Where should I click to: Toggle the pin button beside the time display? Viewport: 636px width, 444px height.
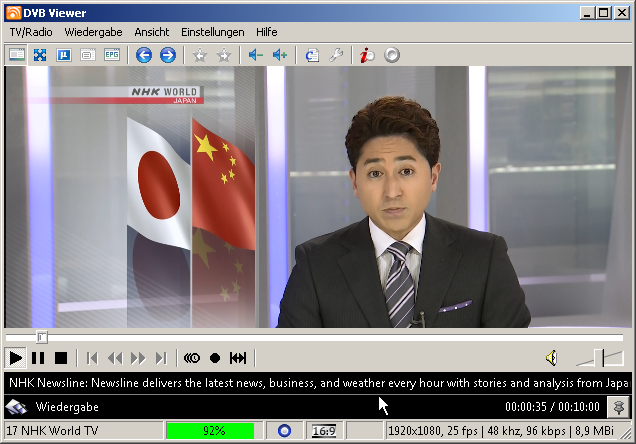(x=619, y=407)
